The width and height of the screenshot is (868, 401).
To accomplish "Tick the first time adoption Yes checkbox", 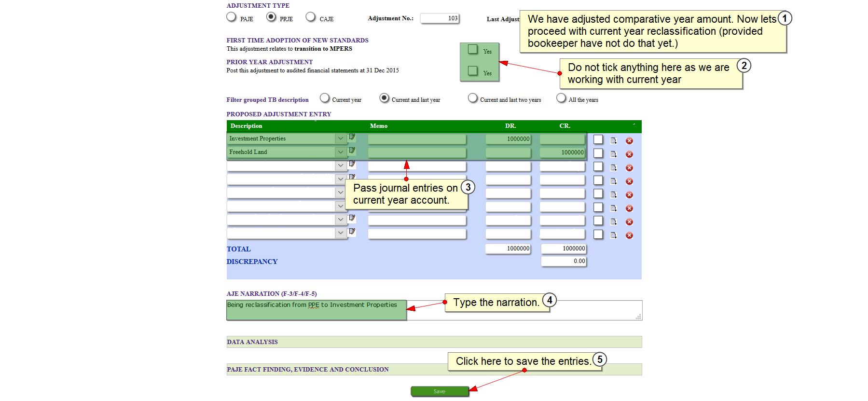I will coord(473,49).
